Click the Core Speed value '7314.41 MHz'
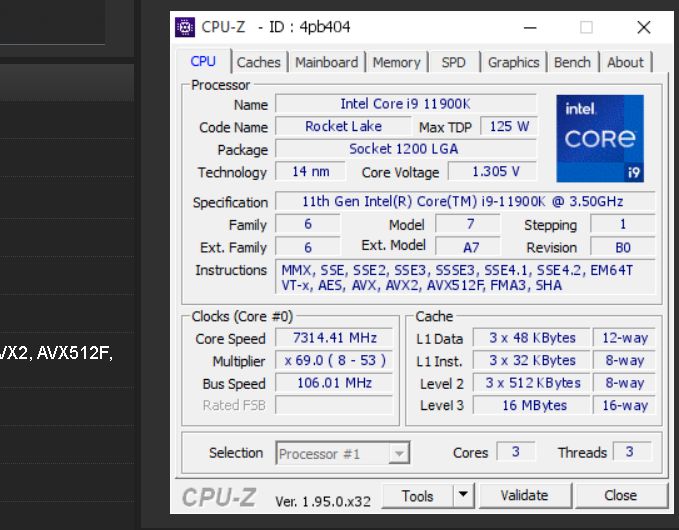 coord(334,338)
